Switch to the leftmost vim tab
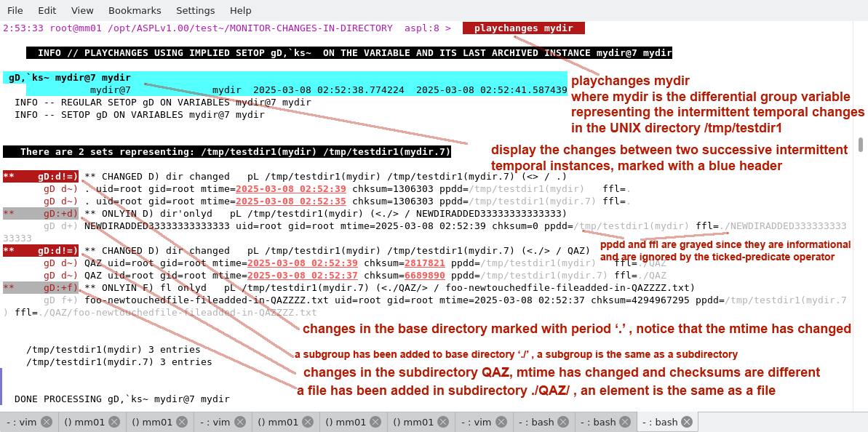The height and width of the screenshot is (432, 868). coord(22,422)
